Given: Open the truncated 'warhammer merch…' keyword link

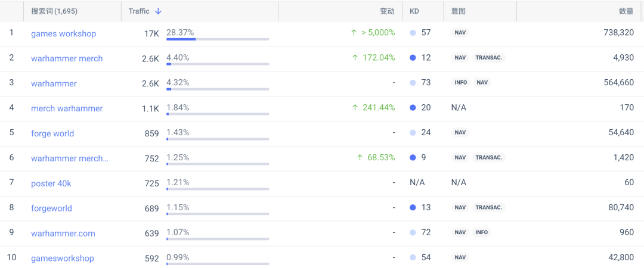Looking at the screenshot, I should [x=70, y=158].
